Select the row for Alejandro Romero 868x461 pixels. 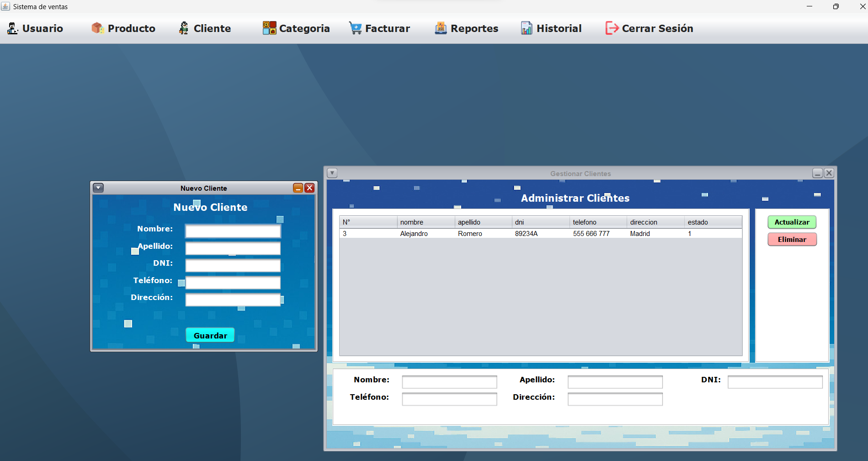[503, 233]
